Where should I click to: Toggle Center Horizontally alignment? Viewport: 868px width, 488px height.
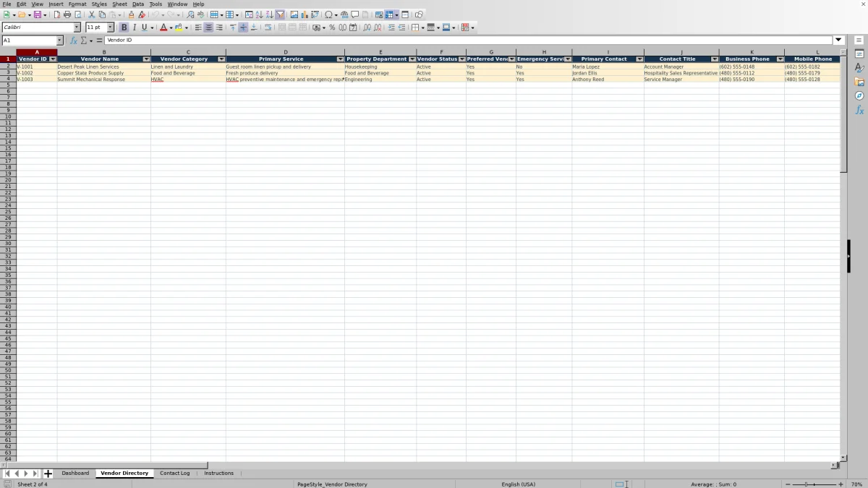click(x=208, y=27)
